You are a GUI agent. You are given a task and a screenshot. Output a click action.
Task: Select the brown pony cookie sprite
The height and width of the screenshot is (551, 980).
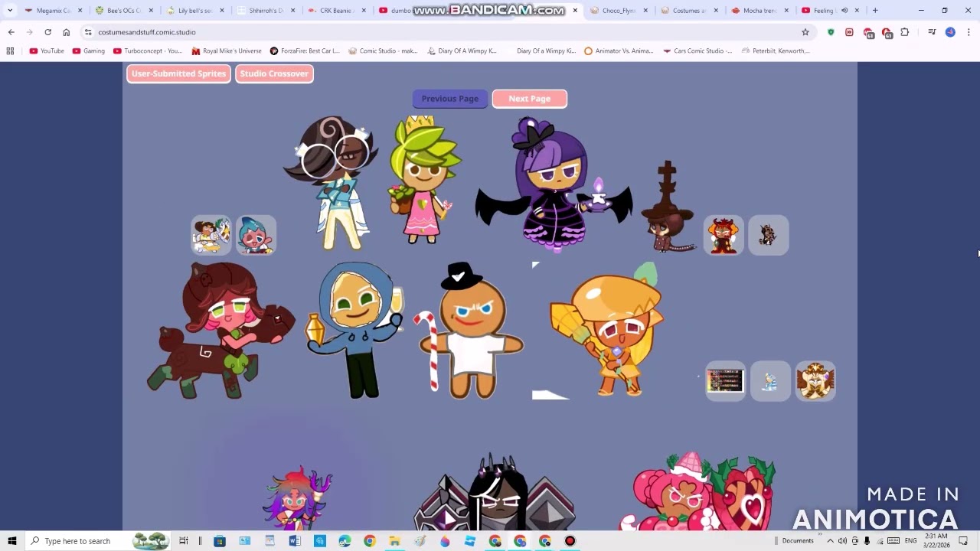222,331
